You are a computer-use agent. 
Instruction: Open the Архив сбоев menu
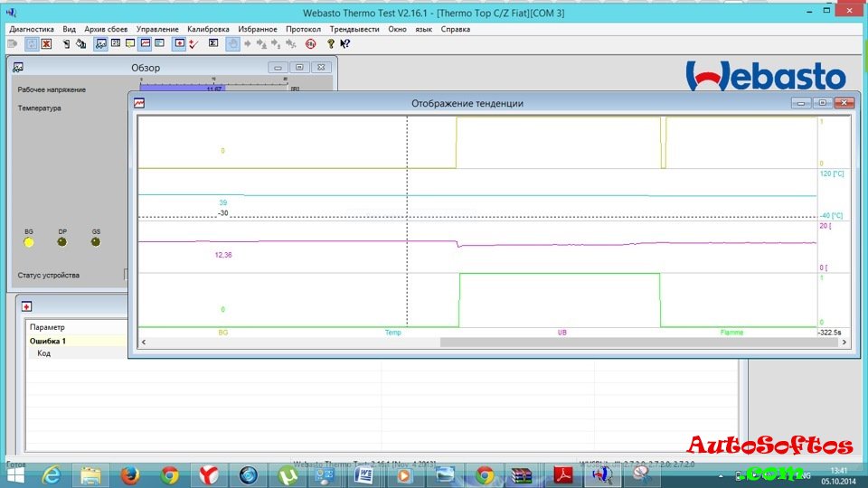pos(106,29)
